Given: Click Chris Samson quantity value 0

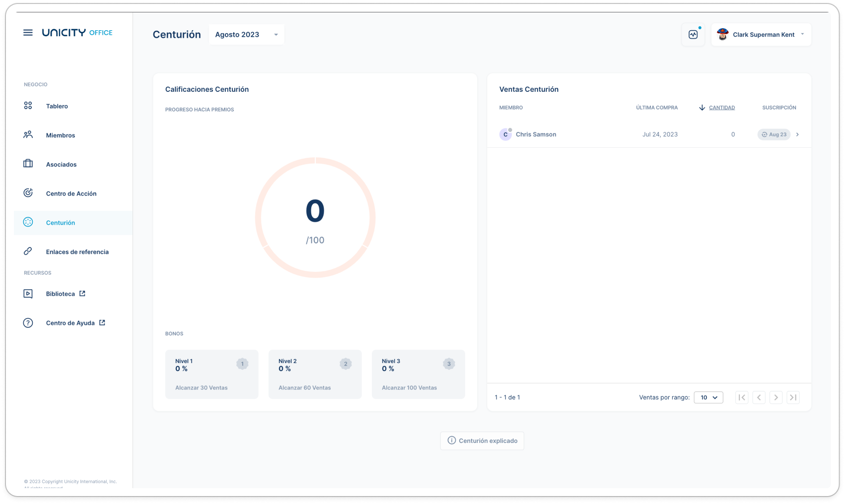Looking at the screenshot, I should click(x=733, y=134).
